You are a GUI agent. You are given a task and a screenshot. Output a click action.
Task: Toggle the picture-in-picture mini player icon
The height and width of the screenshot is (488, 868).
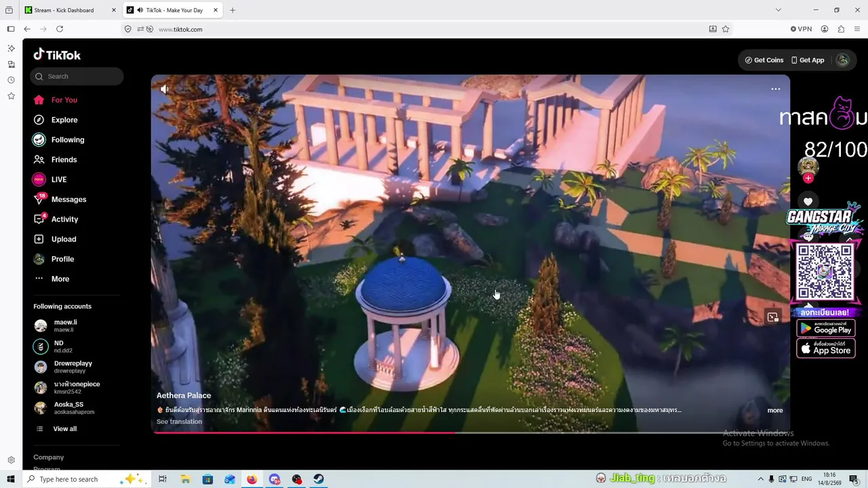click(x=772, y=317)
